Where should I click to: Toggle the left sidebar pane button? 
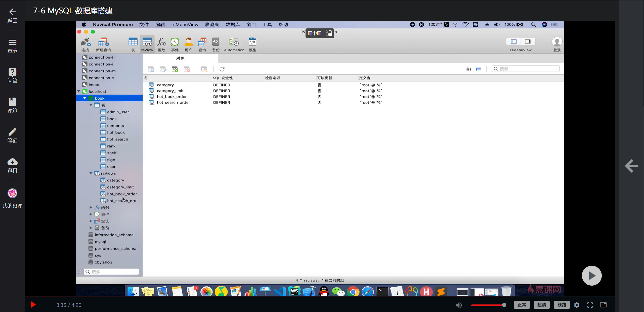513,41
